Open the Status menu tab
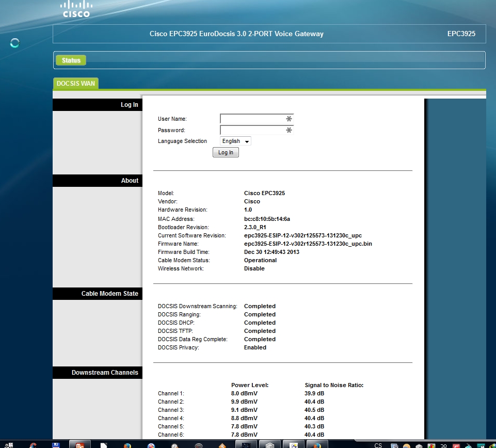Viewport: 496px width, 448px height. [x=71, y=60]
